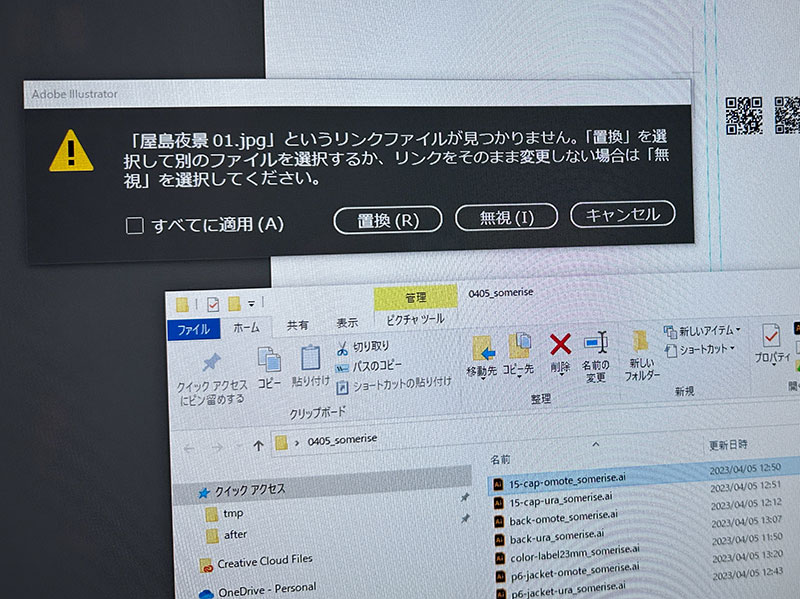Open the tmp folder in navigation pane

233,513
